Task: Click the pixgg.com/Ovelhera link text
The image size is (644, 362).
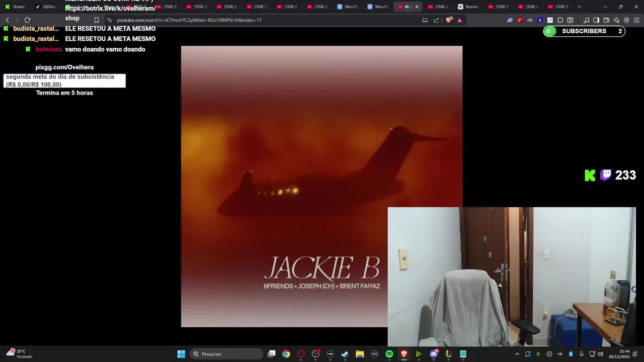Action: coord(64,67)
